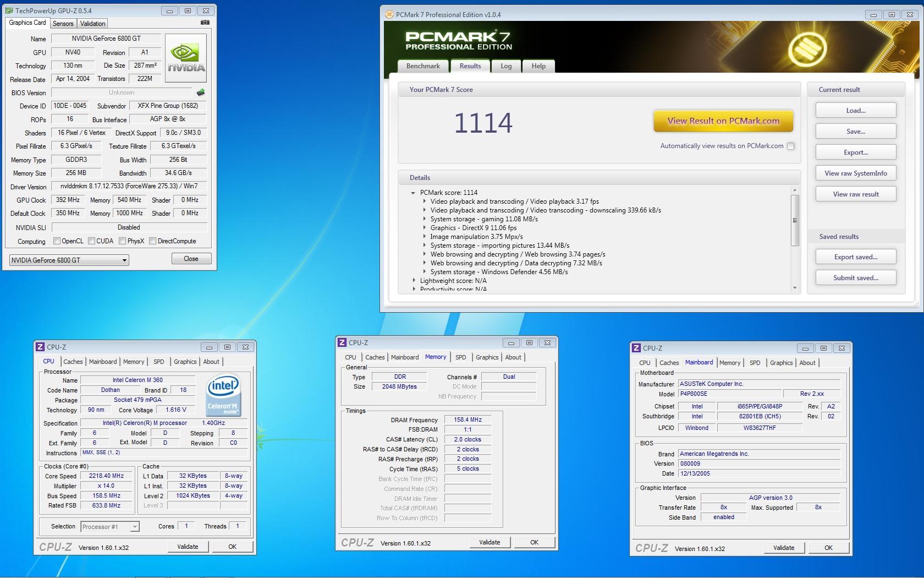
Task: Click the Load... button
Action: [856, 111]
